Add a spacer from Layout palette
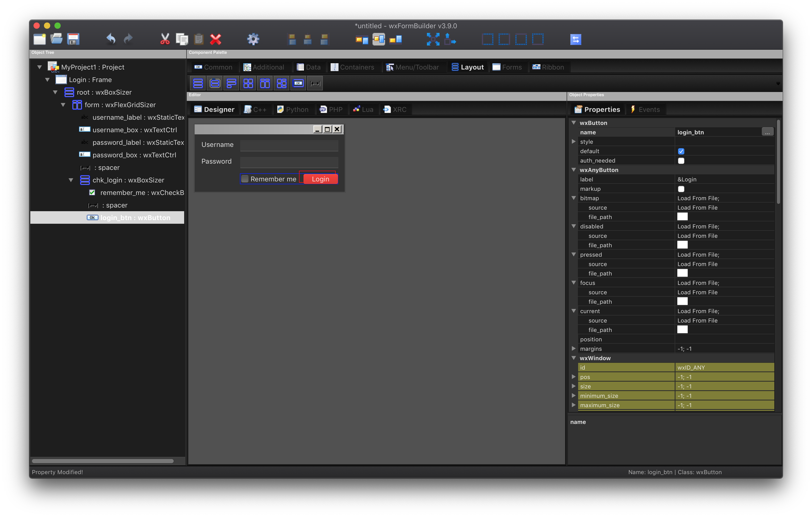 (315, 83)
